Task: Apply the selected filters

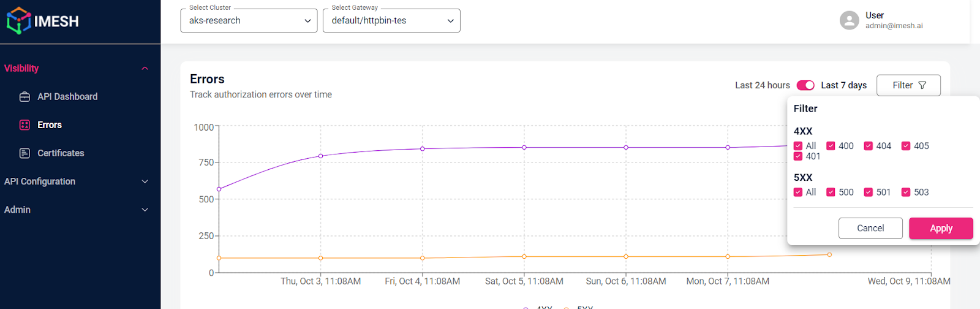Action: (x=941, y=228)
